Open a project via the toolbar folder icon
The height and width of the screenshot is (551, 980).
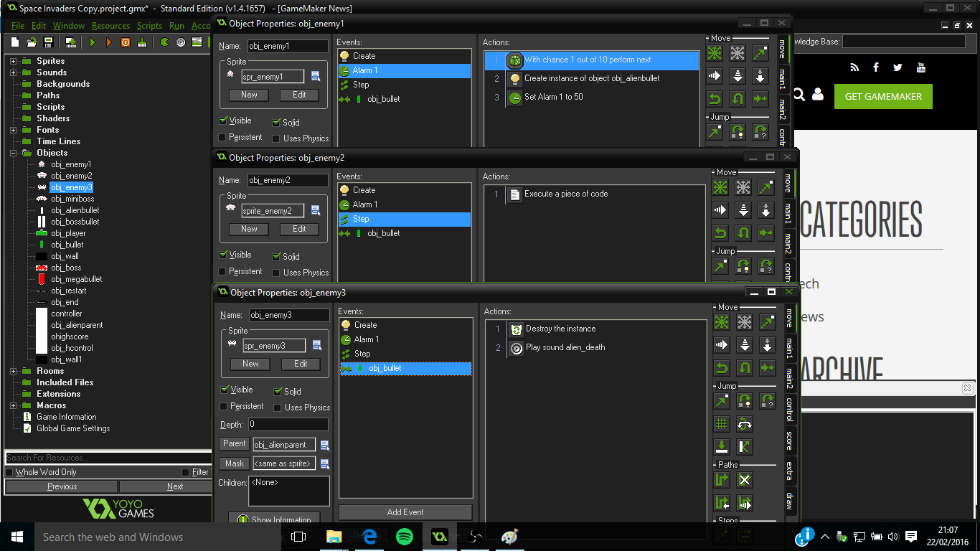[32, 42]
